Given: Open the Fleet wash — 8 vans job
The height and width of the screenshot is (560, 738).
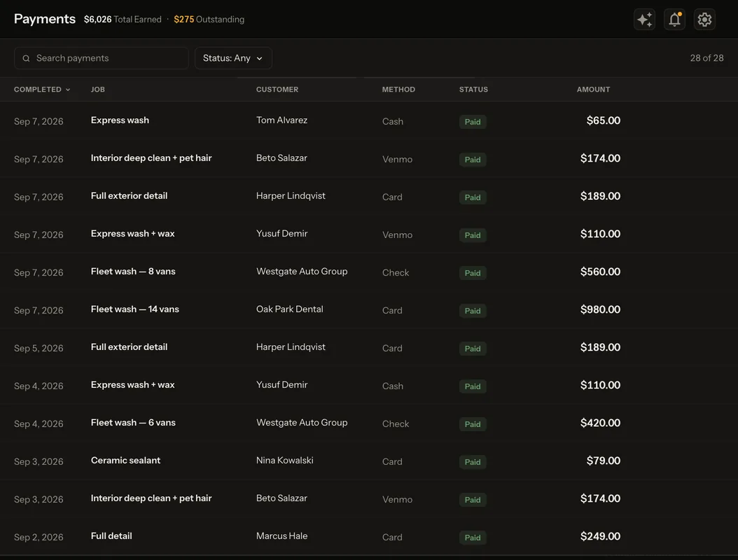Looking at the screenshot, I should pos(133,272).
